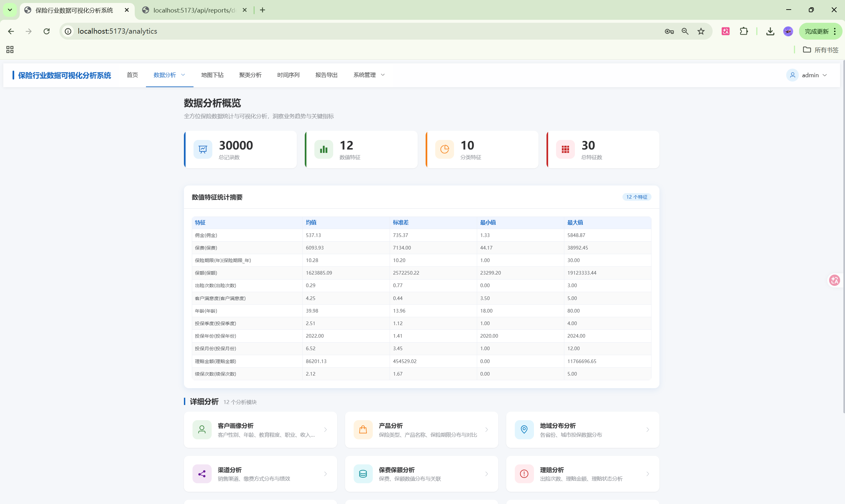Screen dimensions: 845x504
Task: Go to the 地图下钻 menu item
Action: click(x=212, y=75)
